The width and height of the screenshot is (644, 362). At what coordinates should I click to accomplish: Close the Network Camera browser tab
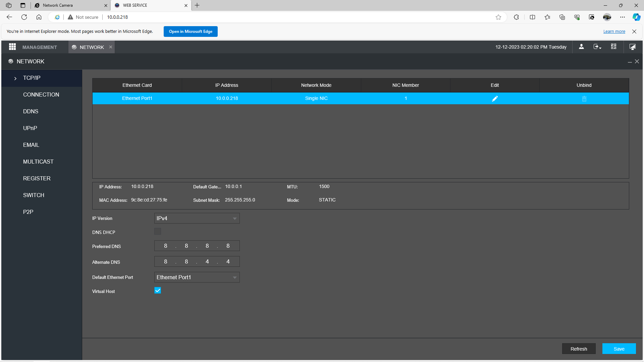(106, 5)
